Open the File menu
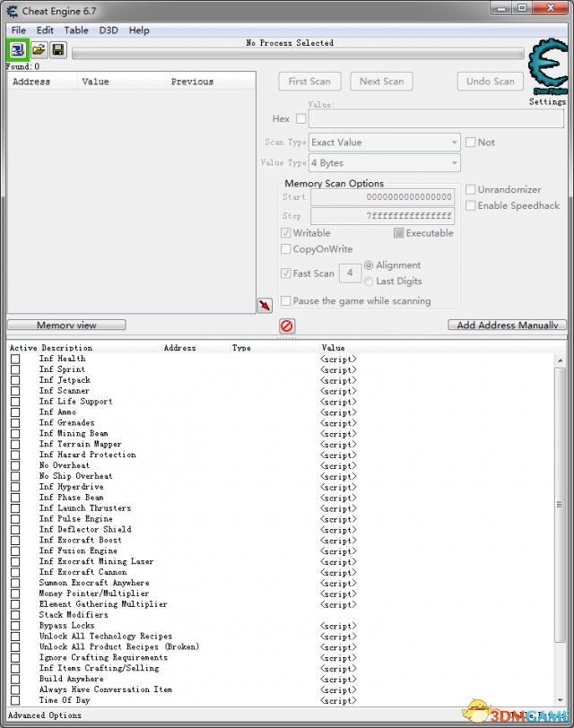Image resolution: width=574 pixels, height=728 pixels. [19, 30]
